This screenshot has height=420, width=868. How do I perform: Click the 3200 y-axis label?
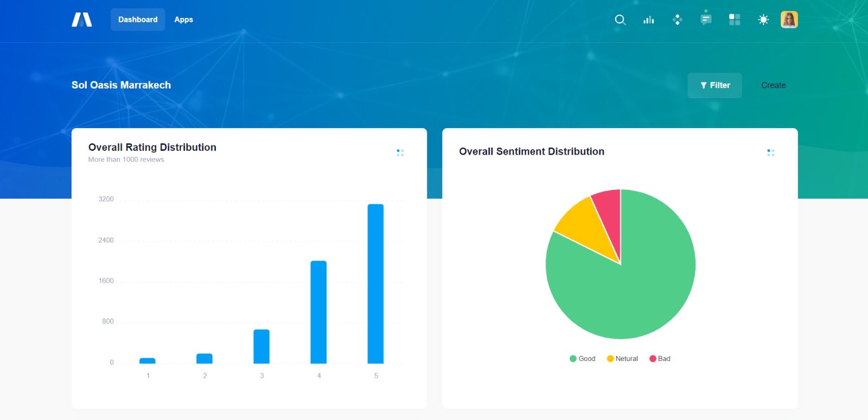(x=106, y=199)
